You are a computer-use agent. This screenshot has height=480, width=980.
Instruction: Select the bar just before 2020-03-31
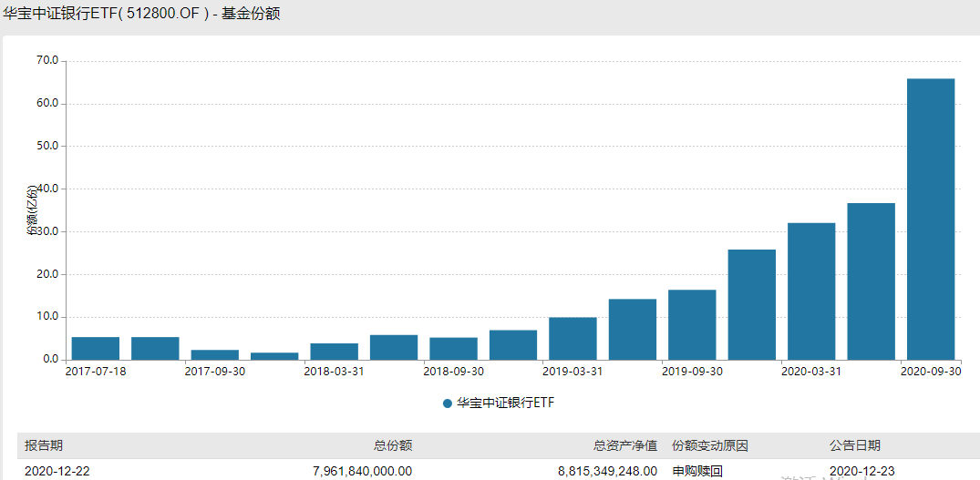[752, 304]
